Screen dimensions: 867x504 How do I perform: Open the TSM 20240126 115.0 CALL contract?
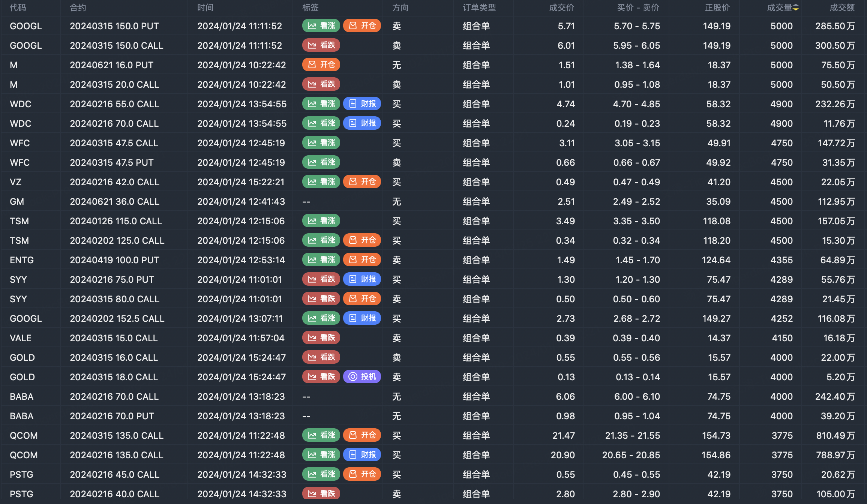click(116, 221)
